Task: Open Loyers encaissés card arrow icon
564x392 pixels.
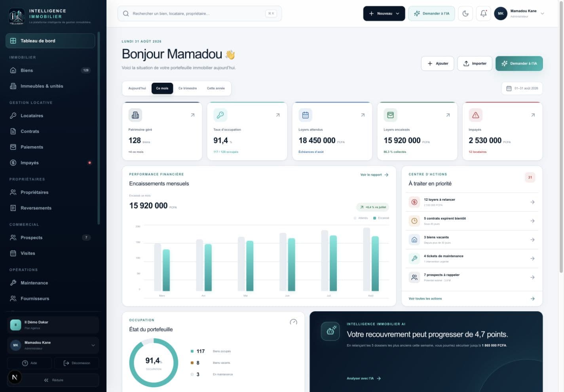Action: pyautogui.click(x=448, y=115)
